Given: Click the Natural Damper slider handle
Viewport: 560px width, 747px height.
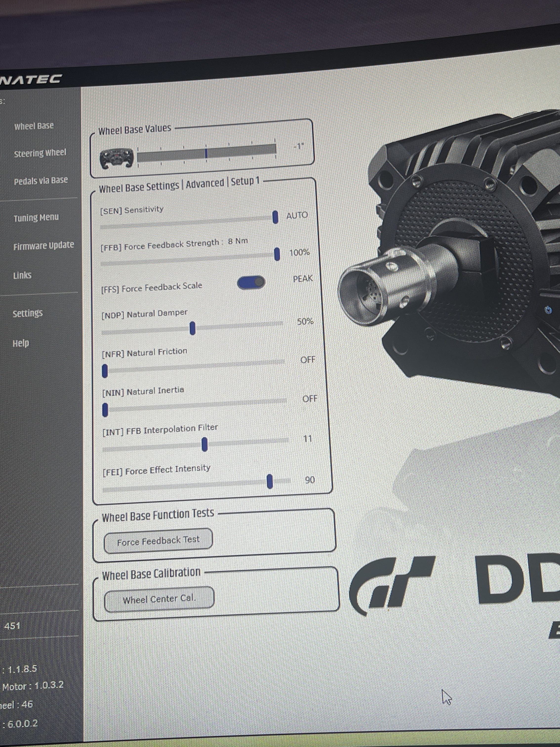Looking at the screenshot, I should tap(193, 328).
